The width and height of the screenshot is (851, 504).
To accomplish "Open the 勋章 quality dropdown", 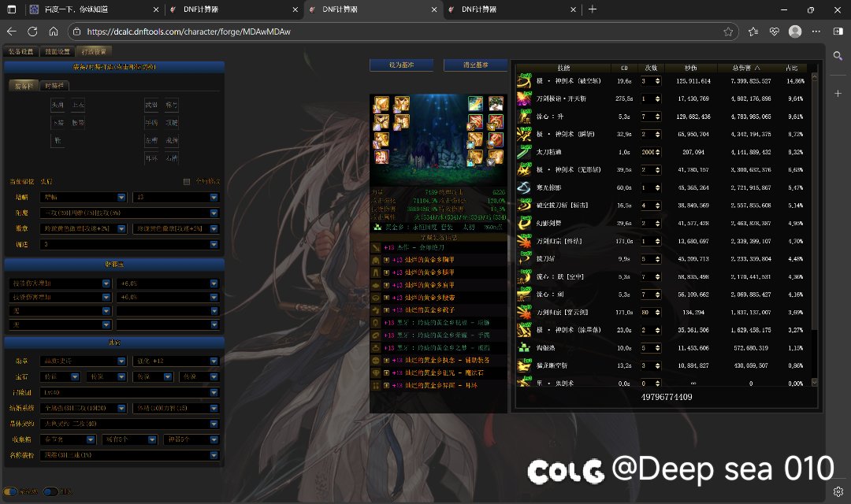I will click(x=84, y=361).
